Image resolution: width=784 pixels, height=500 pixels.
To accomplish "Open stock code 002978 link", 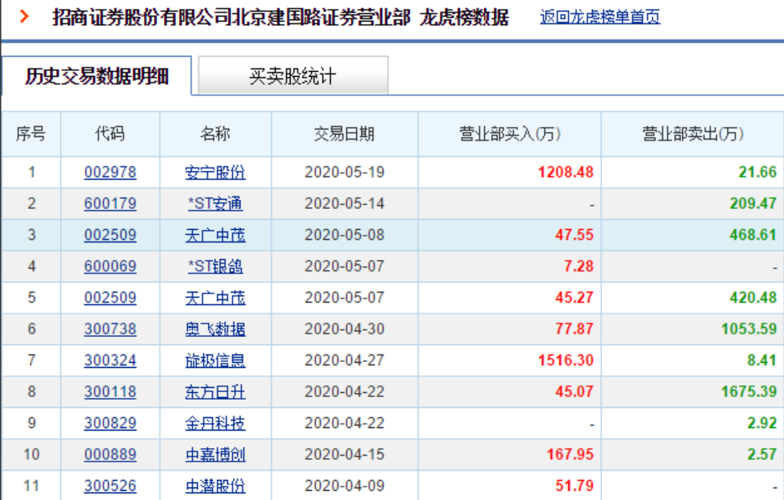I will click(110, 172).
